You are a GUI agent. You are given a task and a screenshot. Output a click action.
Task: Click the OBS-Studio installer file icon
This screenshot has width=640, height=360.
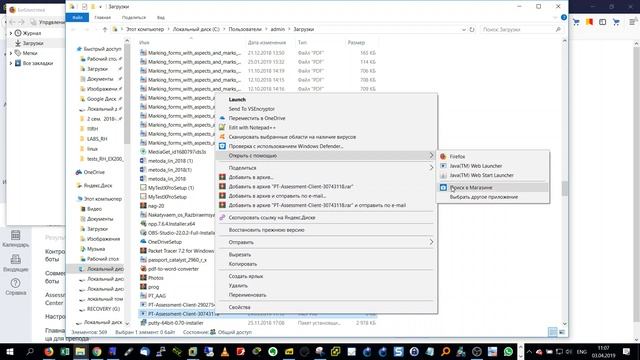tap(143, 233)
